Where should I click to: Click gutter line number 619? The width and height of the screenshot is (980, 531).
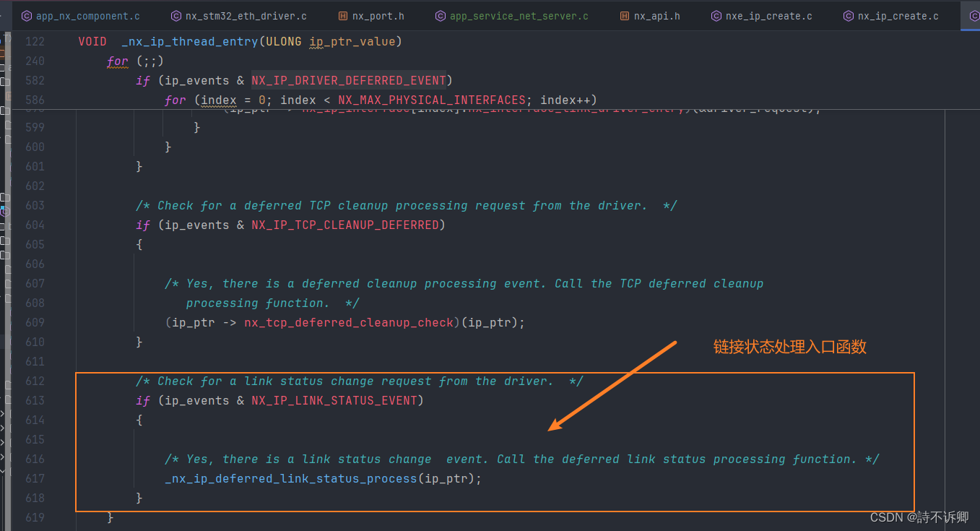coord(35,517)
